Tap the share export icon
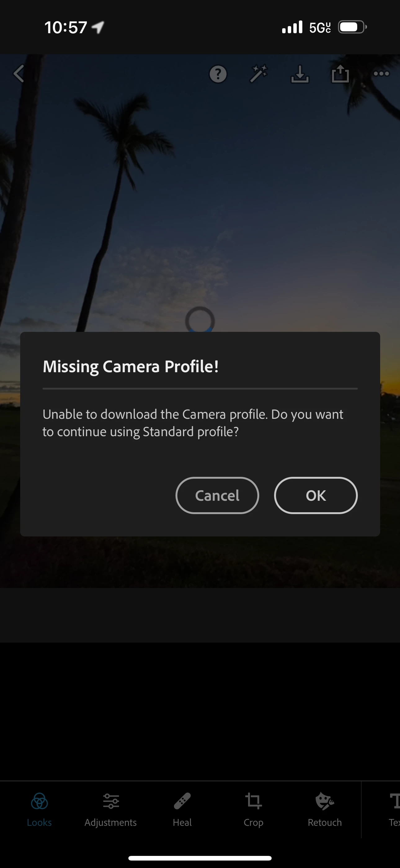The image size is (400, 868). tap(340, 74)
